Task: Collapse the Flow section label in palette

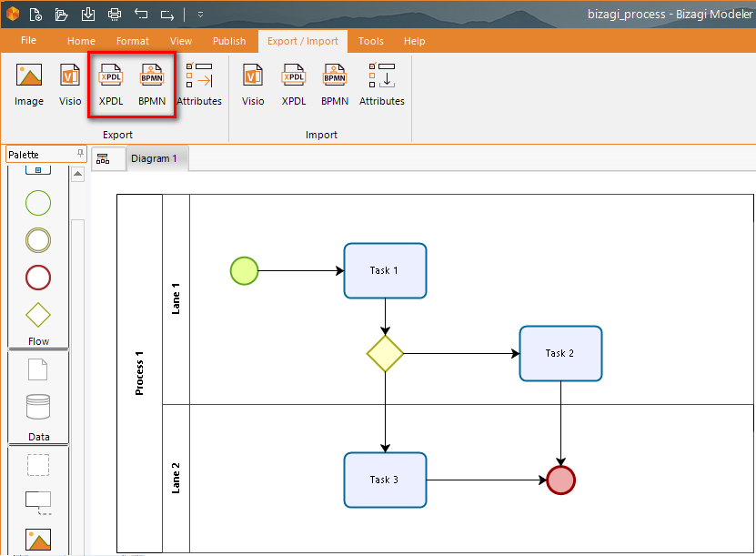Action: coord(38,341)
